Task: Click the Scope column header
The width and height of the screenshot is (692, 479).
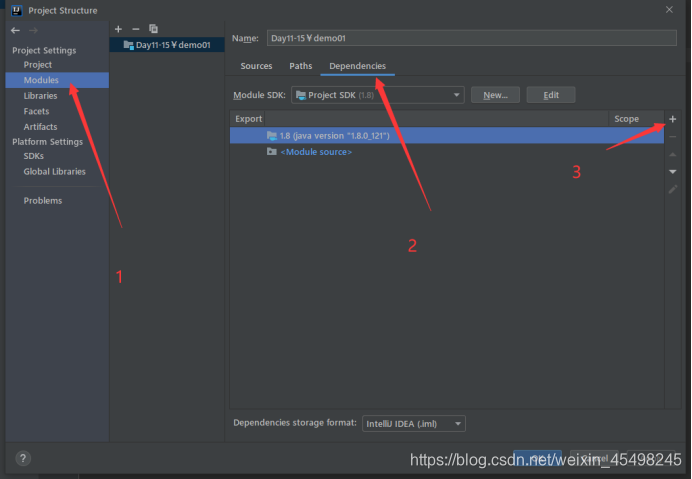Action: coord(636,119)
